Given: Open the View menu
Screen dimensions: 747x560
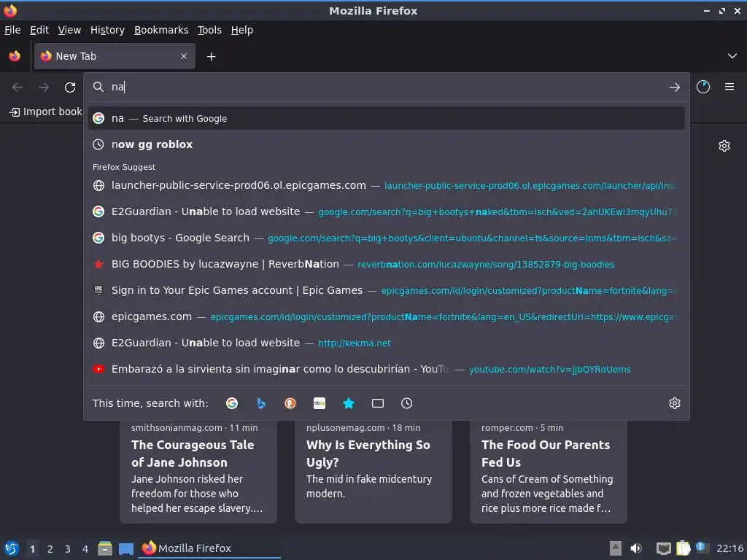Looking at the screenshot, I should click(x=69, y=30).
